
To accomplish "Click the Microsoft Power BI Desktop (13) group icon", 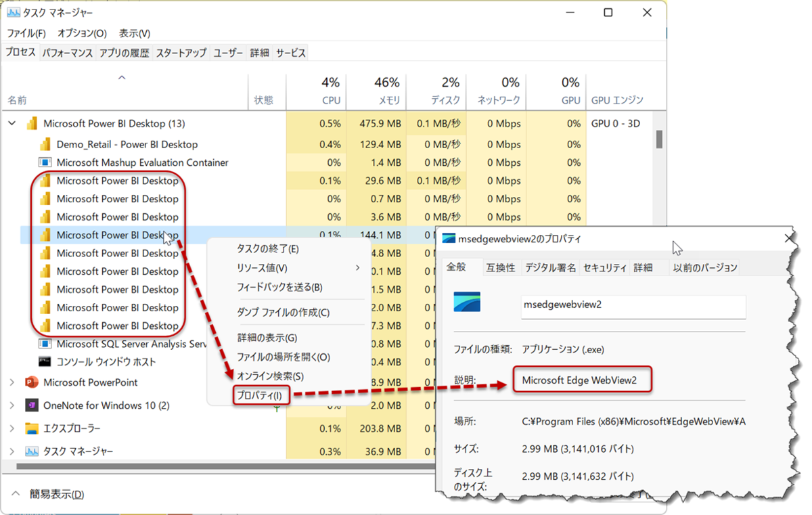I will [31, 123].
